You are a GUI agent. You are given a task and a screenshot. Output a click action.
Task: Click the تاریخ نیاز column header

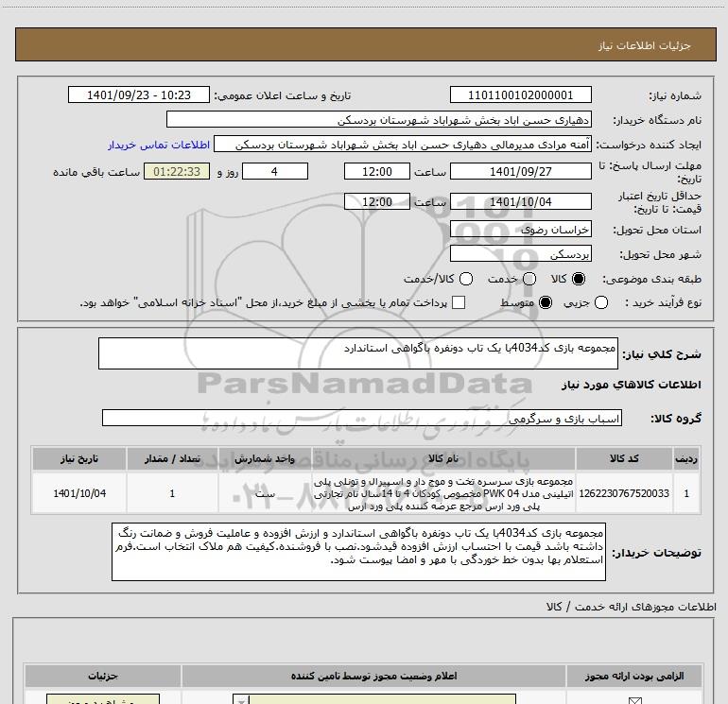(x=78, y=458)
